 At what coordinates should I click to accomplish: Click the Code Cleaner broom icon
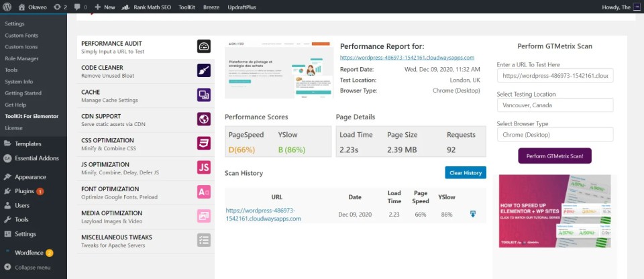pyautogui.click(x=204, y=70)
